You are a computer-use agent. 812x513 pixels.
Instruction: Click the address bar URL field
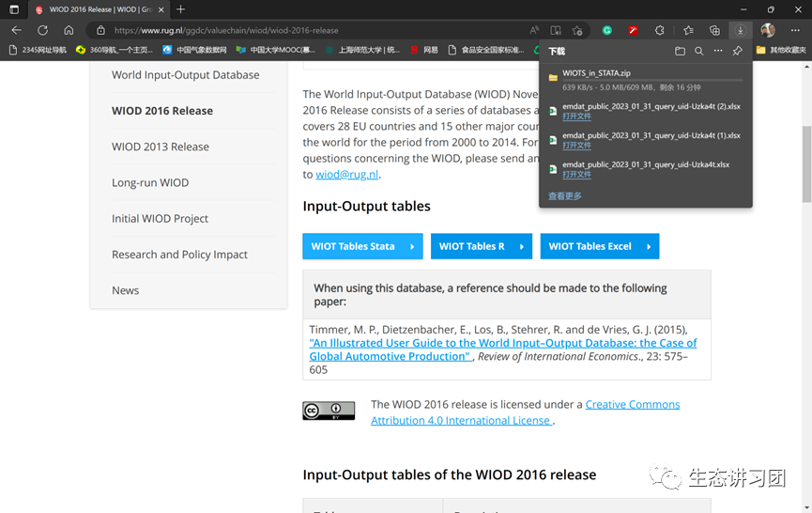(x=311, y=31)
